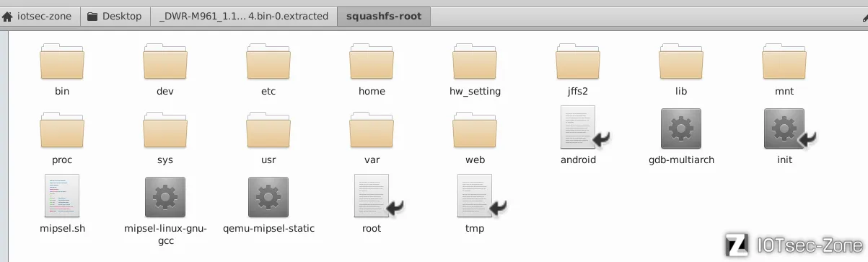Viewport: 868px width, 262px height.
Task: Click the "init" file name label
Action: (x=784, y=160)
